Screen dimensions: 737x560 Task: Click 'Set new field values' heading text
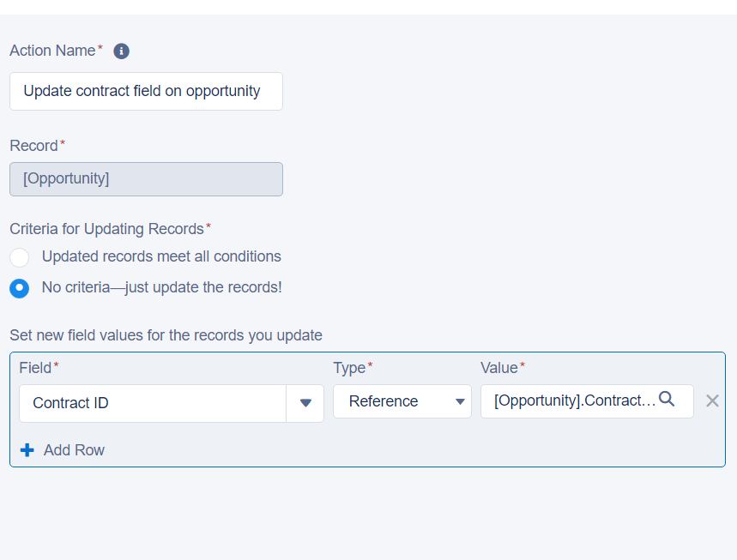click(166, 335)
